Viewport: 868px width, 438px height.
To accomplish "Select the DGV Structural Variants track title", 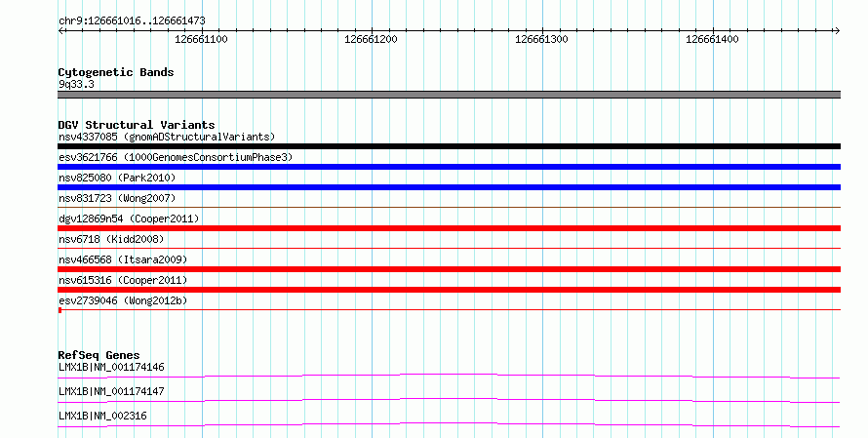I will (137, 125).
